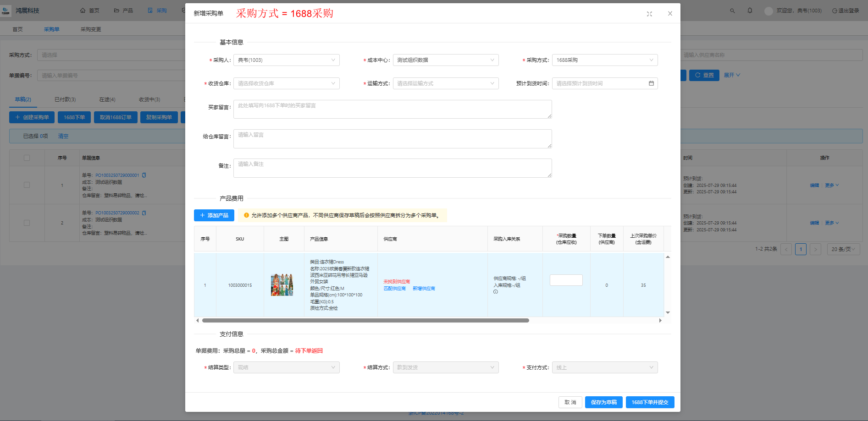Open the 收货仓库 dropdown

[x=286, y=83]
